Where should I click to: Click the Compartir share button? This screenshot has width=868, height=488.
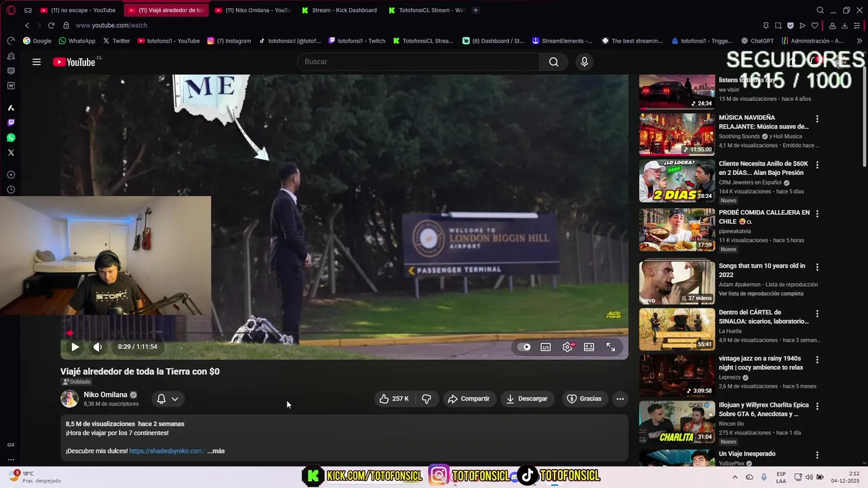tap(469, 399)
